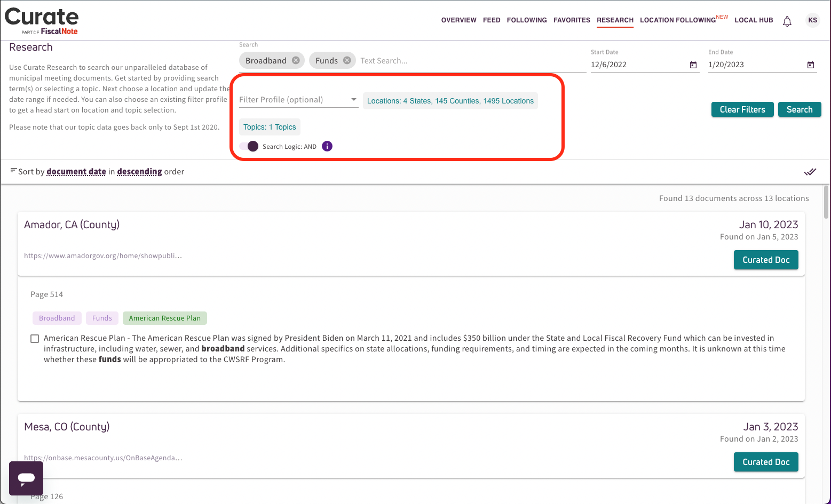
Task: Change the document date sort field
Action: [x=76, y=172]
